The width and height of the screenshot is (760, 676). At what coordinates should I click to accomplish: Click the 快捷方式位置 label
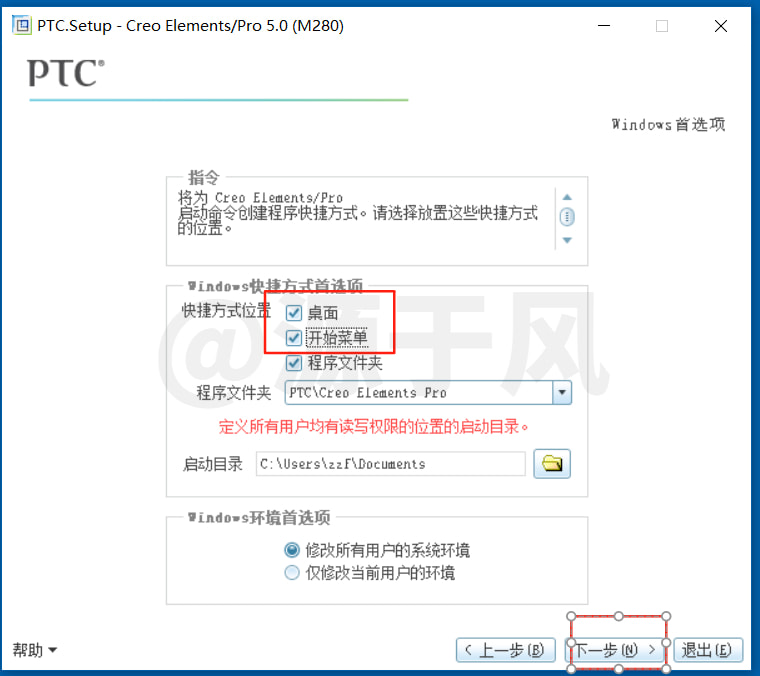(x=226, y=310)
